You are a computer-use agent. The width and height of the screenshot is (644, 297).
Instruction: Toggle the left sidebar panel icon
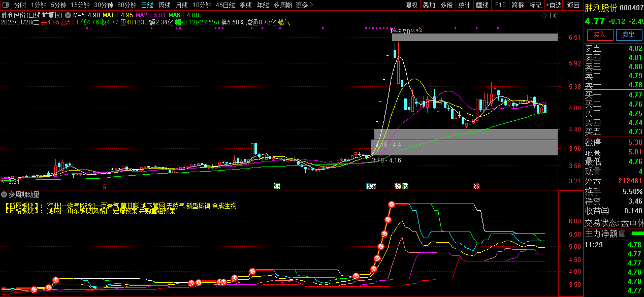coord(6,5)
